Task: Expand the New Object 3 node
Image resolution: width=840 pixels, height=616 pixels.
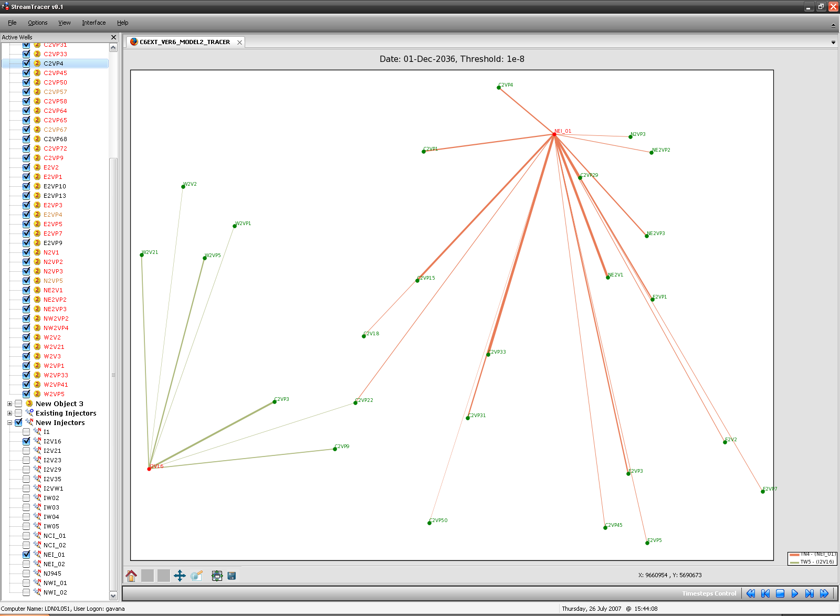Action: [x=9, y=404]
